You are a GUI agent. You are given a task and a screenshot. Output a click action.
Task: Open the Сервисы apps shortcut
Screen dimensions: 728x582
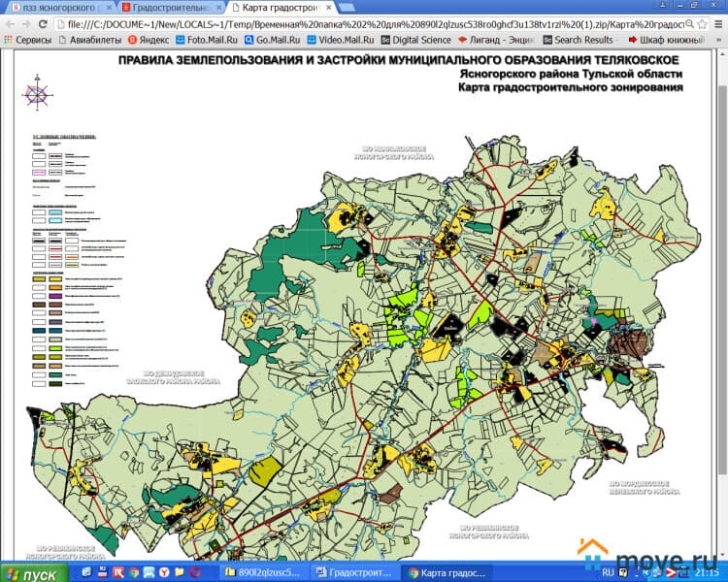pyautogui.click(x=28, y=40)
